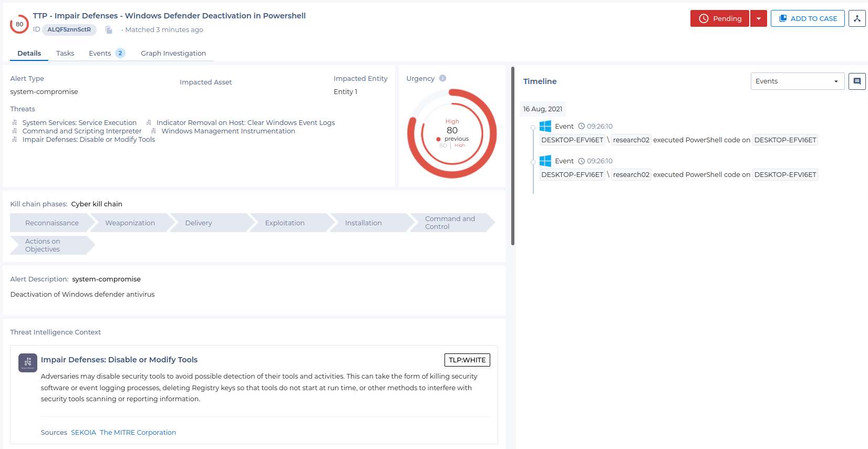Click Indicator Removal on Host: Clear Windows Event Logs
Screen dimensions: 868x449
pyautogui.click(x=245, y=122)
